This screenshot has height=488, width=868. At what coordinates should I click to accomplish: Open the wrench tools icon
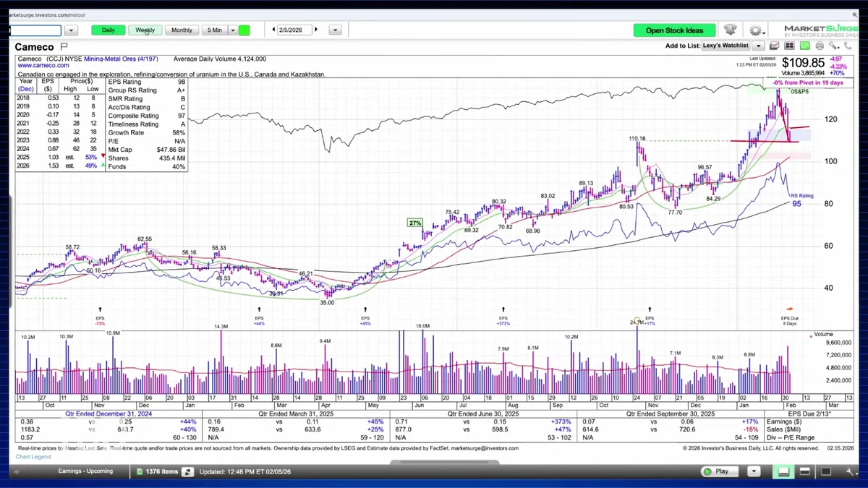click(x=834, y=46)
